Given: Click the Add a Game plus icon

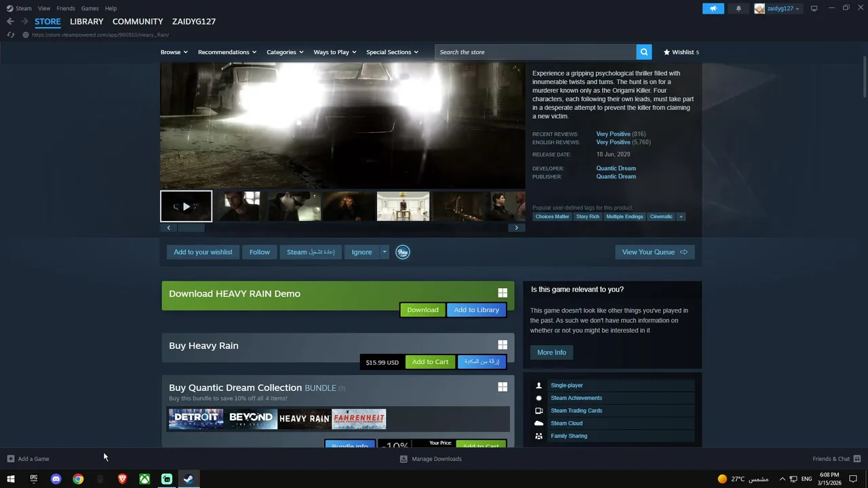Looking at the screenshot, I should [10, 459].
